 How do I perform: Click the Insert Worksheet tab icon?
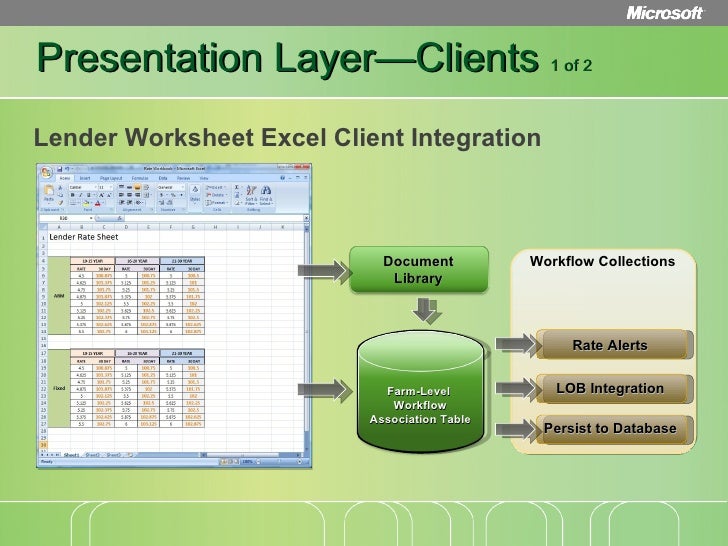pos(130,455)
